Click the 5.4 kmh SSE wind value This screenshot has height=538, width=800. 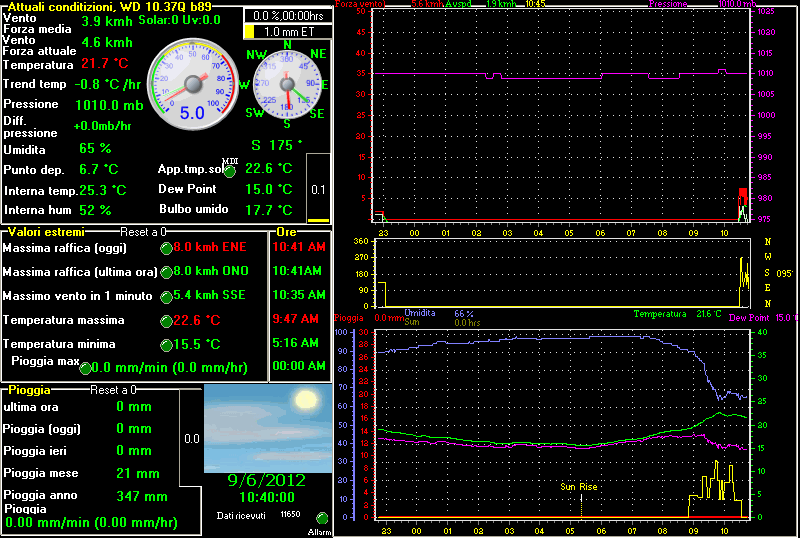pyautogui.click(x=210, y=295)
